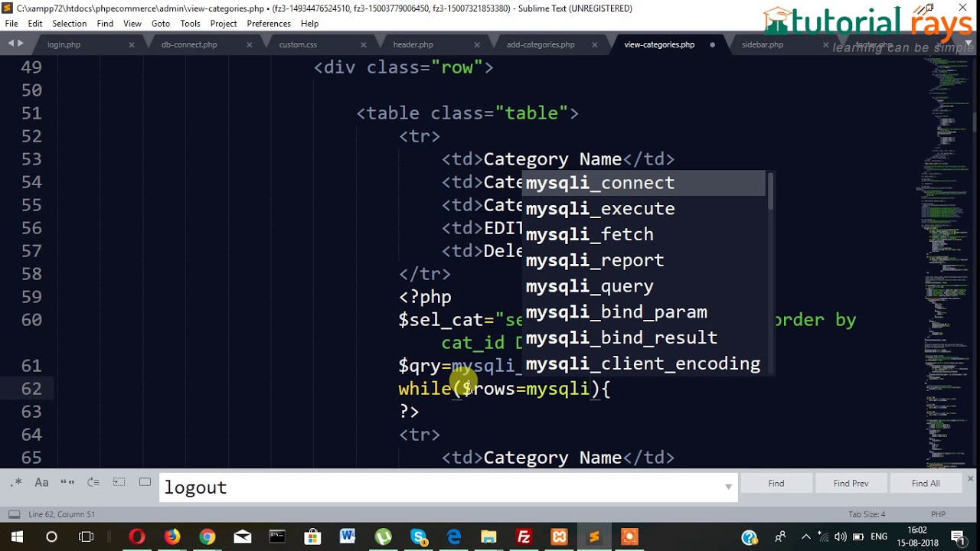Open the Preferences menu

pyautogui.click(x=269, y=24)
